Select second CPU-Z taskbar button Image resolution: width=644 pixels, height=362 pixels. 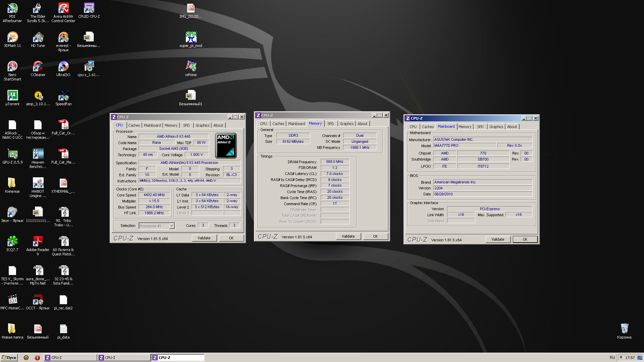point(124,358)
